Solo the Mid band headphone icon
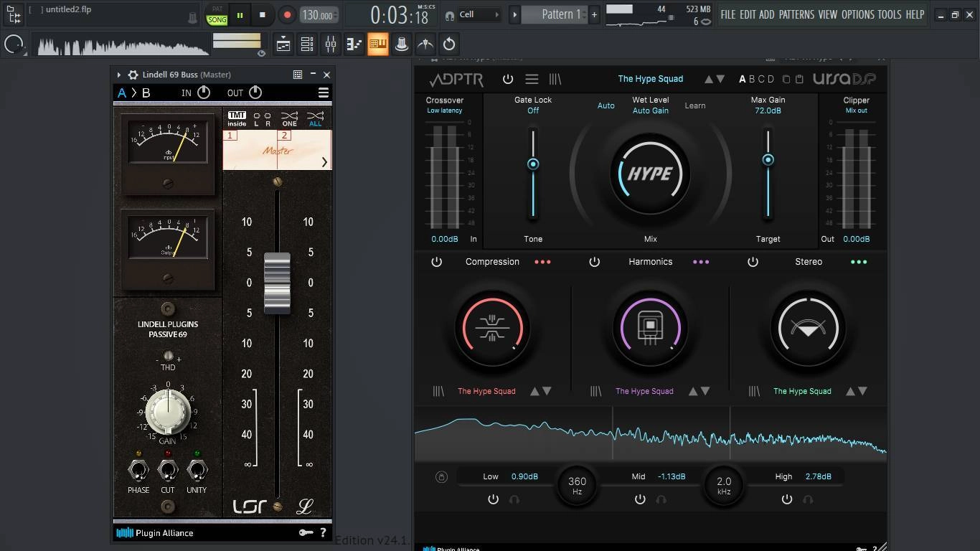The image size is (980, 551). tap(661, 499)
